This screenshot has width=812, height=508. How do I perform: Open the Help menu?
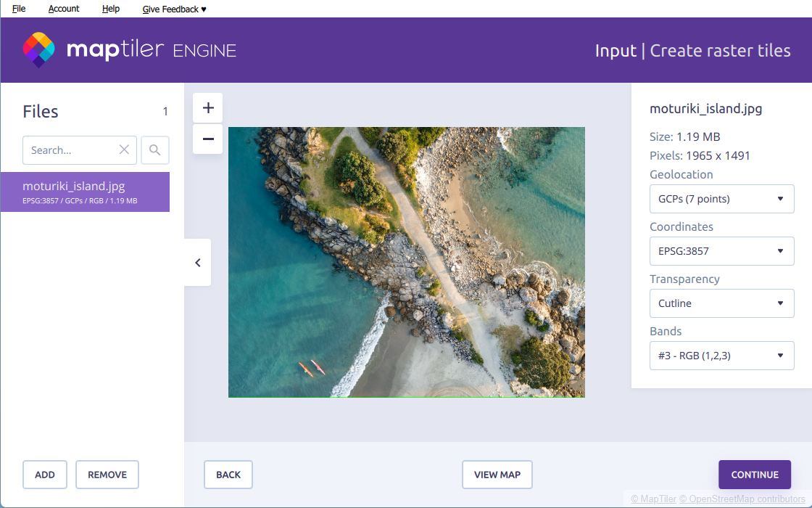pyautogui.click(x=111, y=9)
